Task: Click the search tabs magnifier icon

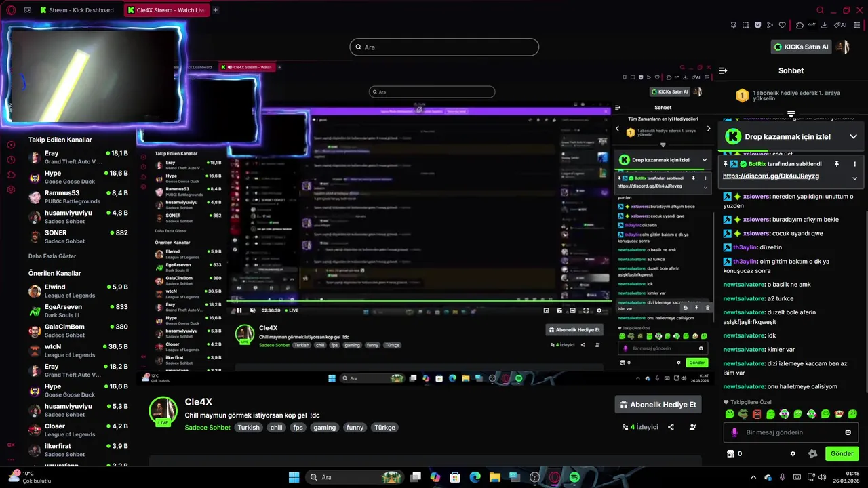Action: pyautogui.click(x=820, y=10)
